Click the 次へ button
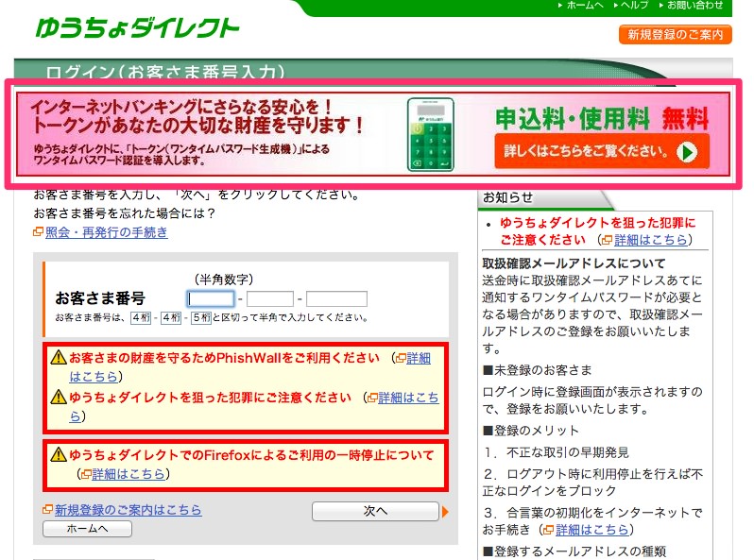754x560 pixels. [375, 512]
